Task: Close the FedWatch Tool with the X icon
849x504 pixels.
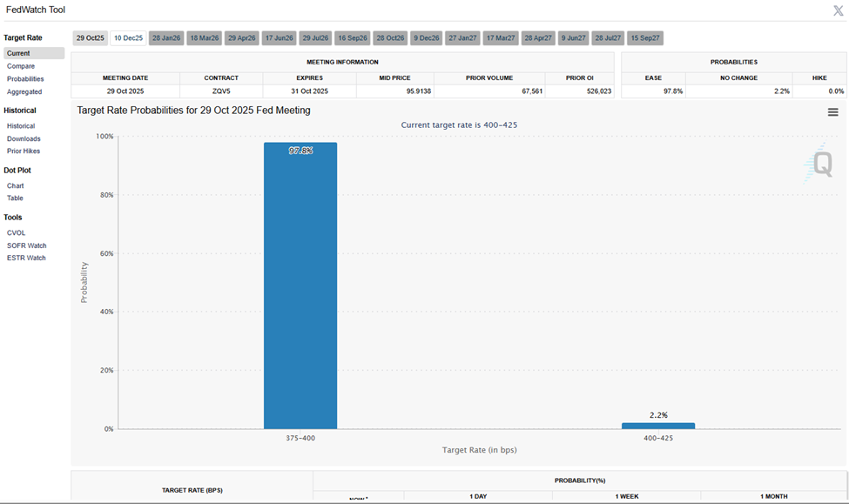Action: [839, 10]
